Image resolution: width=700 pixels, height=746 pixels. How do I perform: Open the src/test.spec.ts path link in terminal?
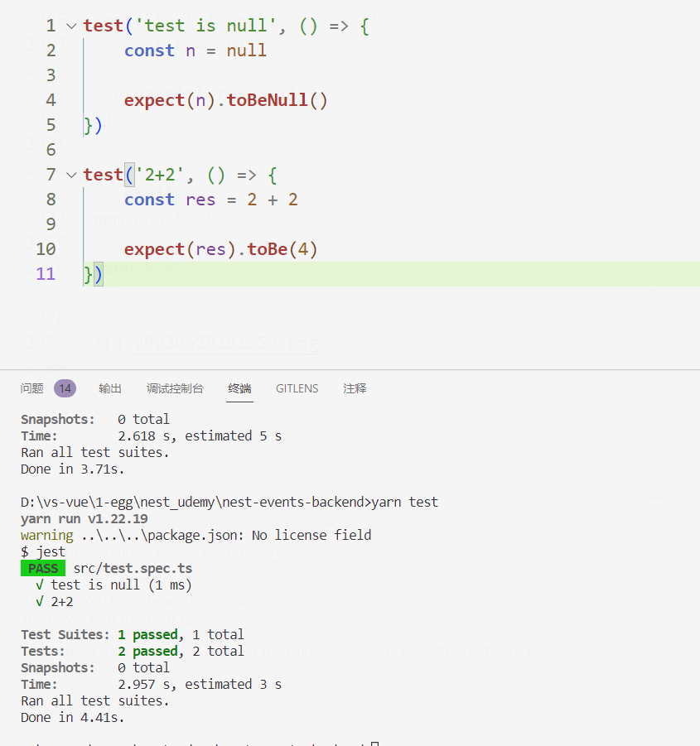tap(127, 568)
